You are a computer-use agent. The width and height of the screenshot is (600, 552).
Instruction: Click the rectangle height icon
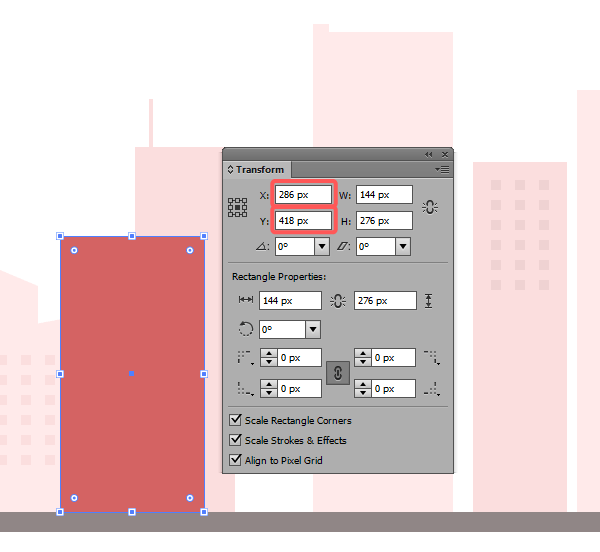[429, 301]
